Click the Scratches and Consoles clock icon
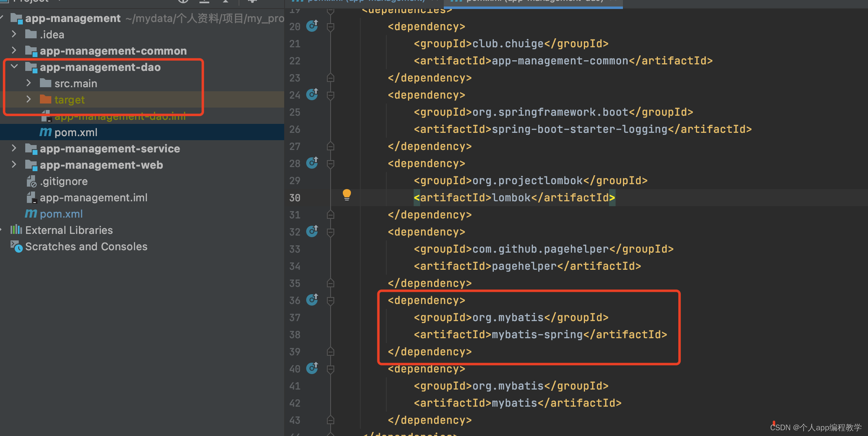 click(16, 246)
